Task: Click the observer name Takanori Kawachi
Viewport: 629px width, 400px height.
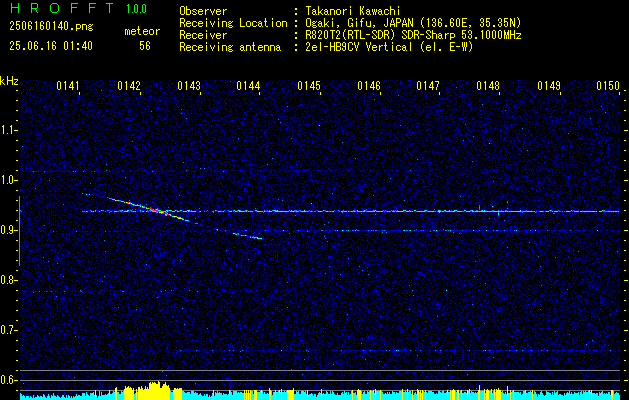Action: tap(353, 11)
